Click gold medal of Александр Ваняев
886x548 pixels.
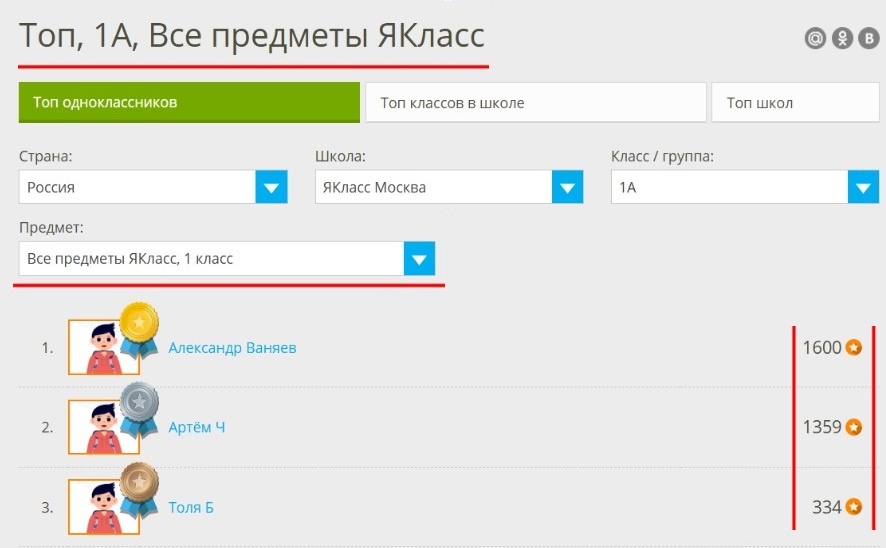click(x=139, y=330)
